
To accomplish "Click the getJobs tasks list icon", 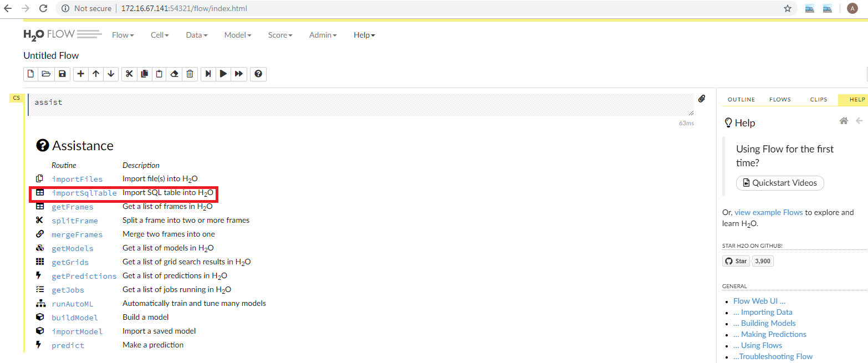I will [x=39, y=289].
